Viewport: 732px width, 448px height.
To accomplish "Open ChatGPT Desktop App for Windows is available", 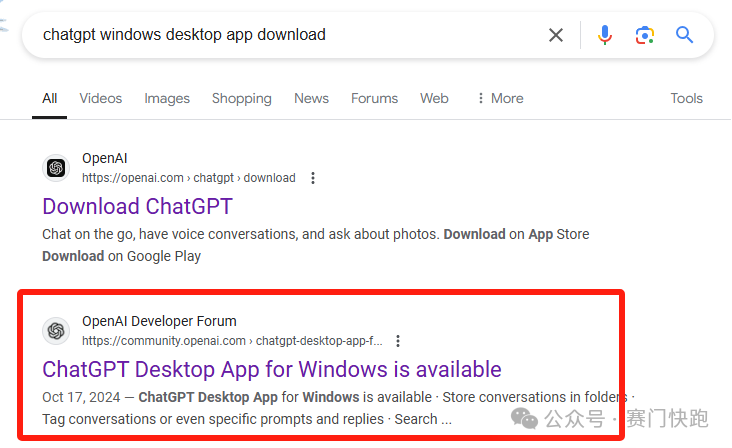I will click(271, 369).
